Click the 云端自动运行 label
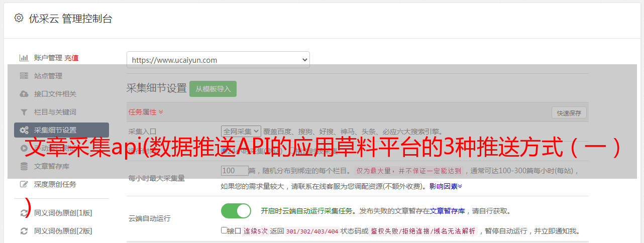Screen dimensions: 644x243 coord(150,218)
